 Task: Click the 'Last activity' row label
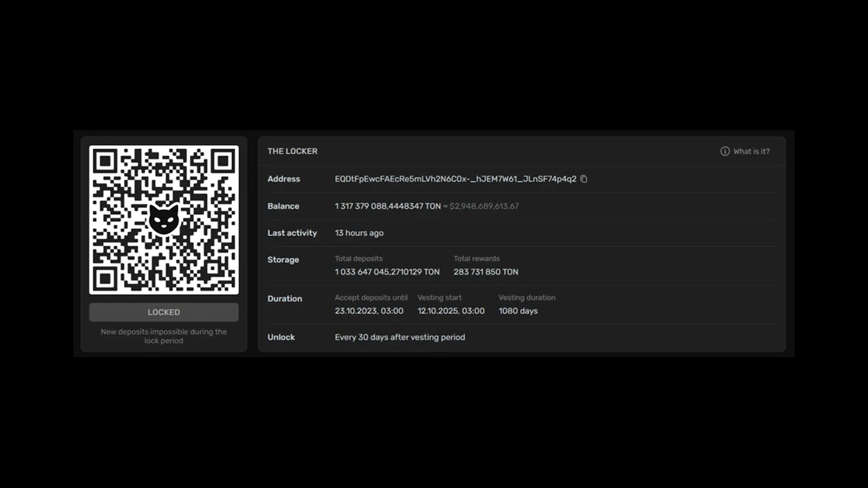[x=292, y=233]
